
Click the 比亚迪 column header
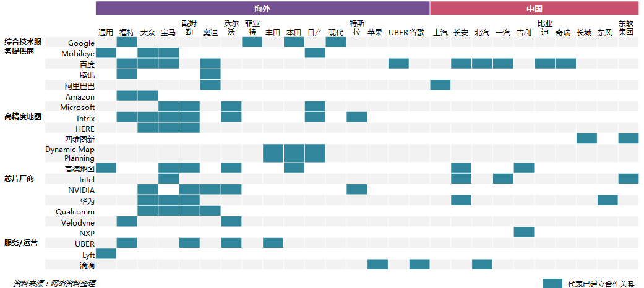click(x=544, y=27)
